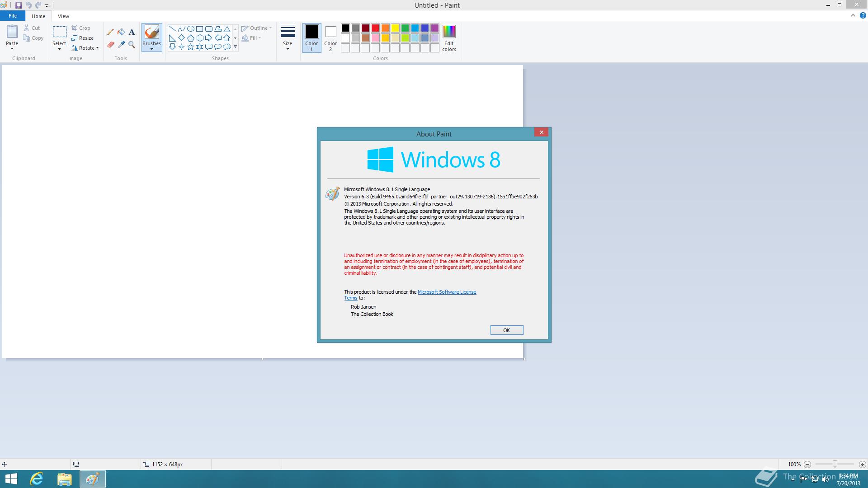
Task: Choose the Polygon shape
Action: click(217, 29)
